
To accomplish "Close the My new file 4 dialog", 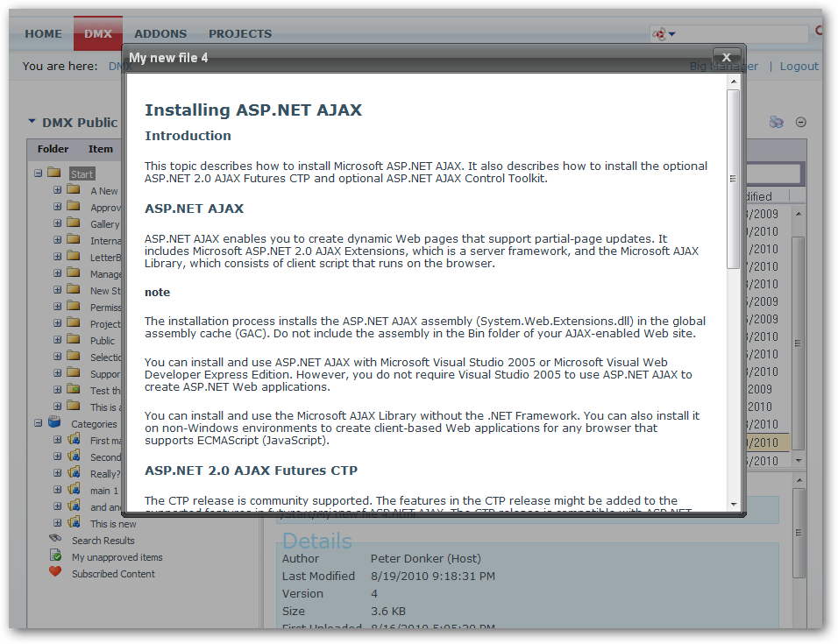I will (726, 57).
